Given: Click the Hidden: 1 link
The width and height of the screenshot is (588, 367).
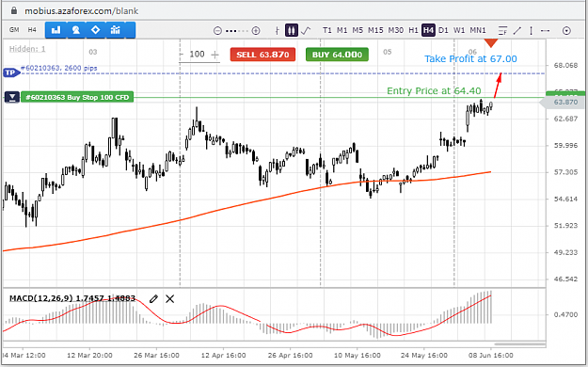Looking at the screenshot, I should tap(27, 49).
